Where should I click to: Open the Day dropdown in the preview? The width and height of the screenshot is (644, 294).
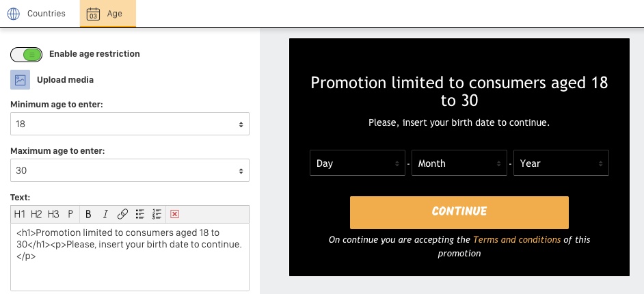(x=358, y=163)
